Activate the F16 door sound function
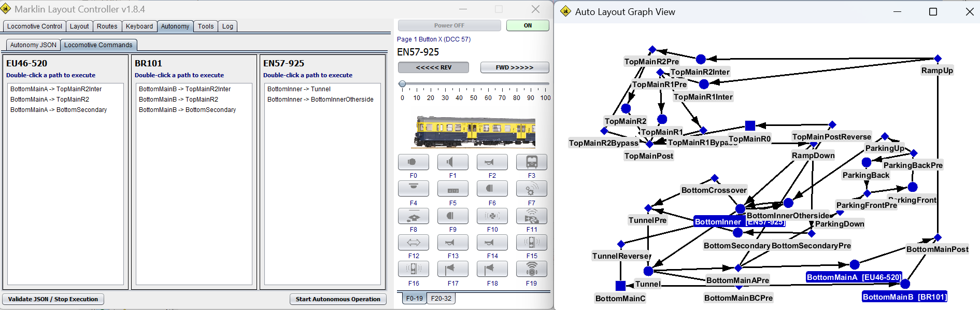Viewport: 980px width, 310px height. pyautogui.click(x=413, y=269)
